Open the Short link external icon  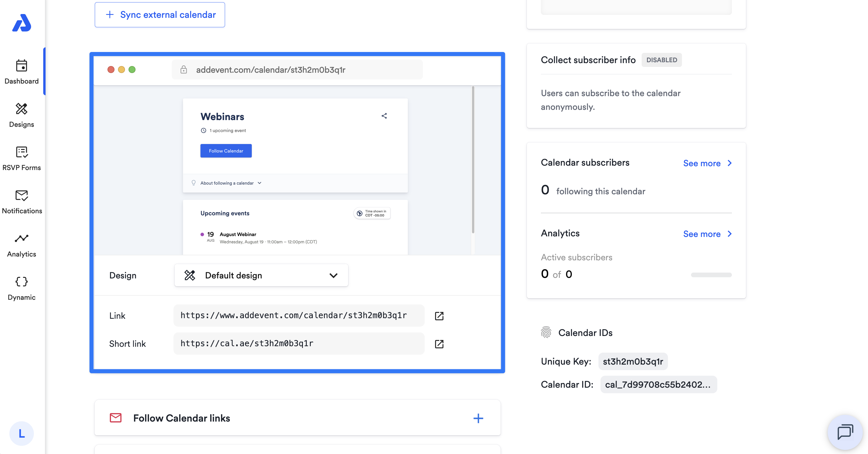pos(439,344)
